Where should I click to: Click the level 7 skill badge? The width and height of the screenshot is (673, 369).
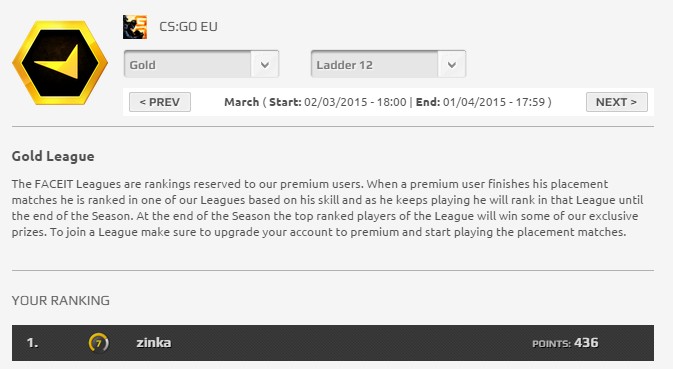[x=98, y=342]
